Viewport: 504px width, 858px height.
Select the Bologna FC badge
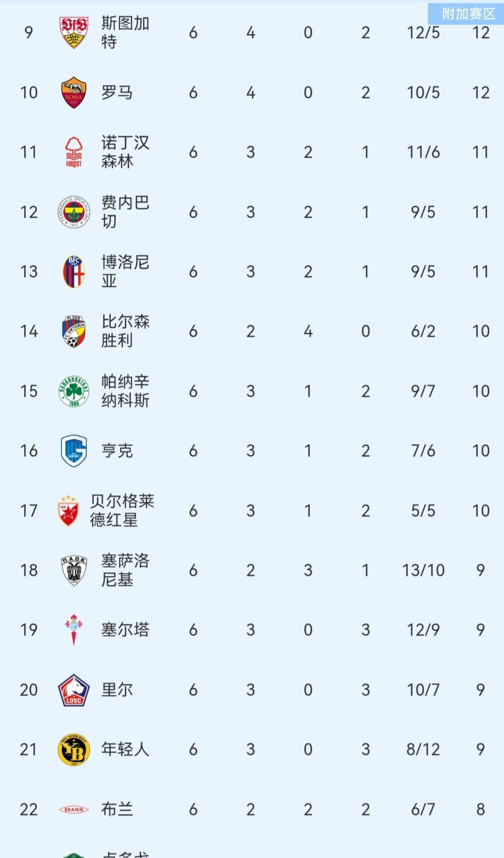pyautogui.click(x=74, y=271)
